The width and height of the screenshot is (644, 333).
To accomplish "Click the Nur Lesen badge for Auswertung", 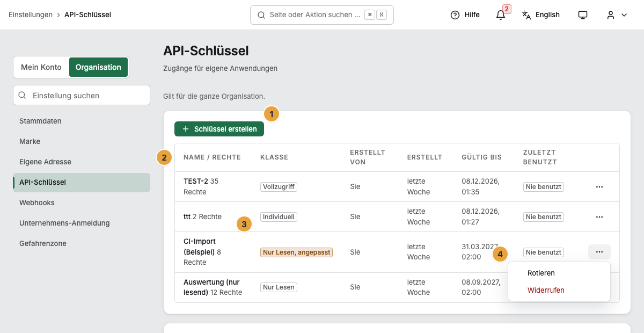I will pyautogui.click(x=279, y=287).
